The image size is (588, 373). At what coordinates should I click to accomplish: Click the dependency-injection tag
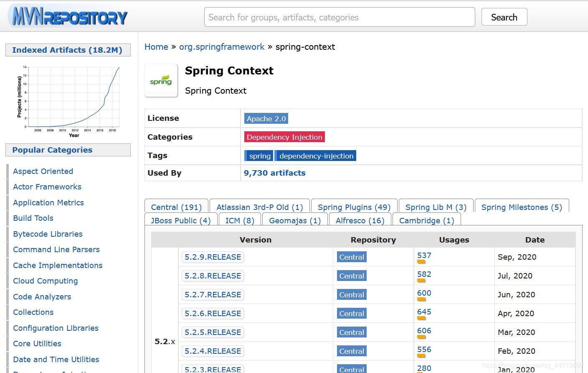coord(316,156)
